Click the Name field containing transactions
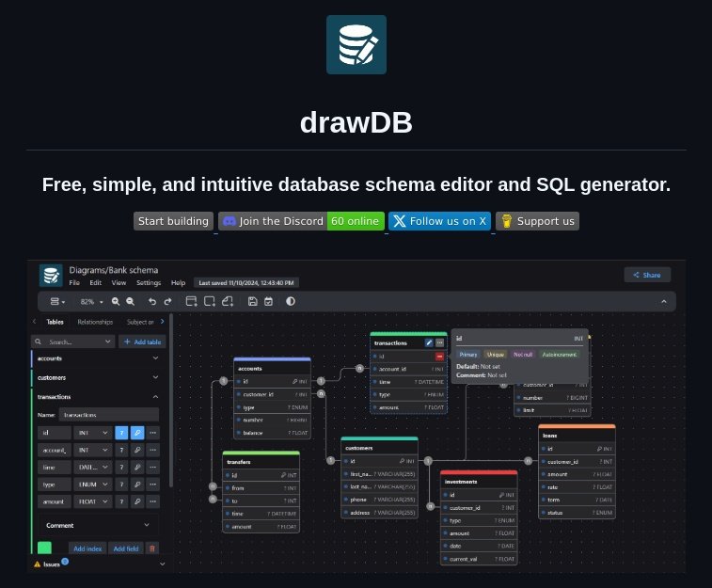This screenshot has width=712, height=588. [109, 415]
